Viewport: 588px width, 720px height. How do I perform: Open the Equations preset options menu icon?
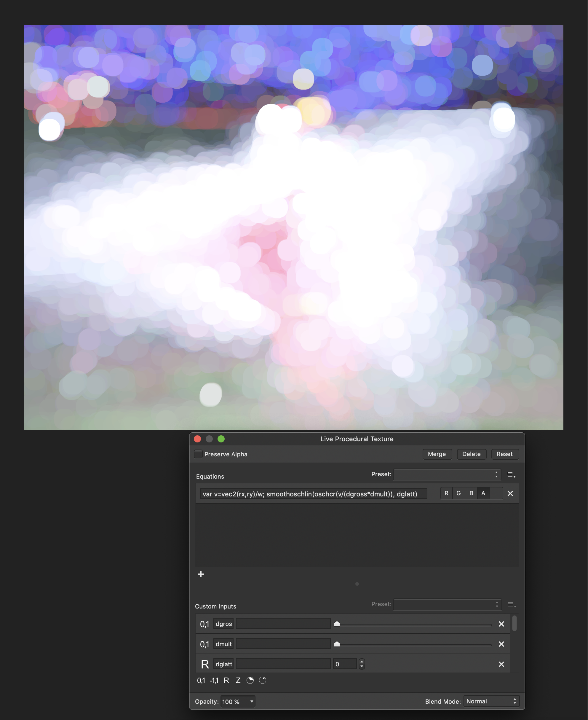pos(512,475)
